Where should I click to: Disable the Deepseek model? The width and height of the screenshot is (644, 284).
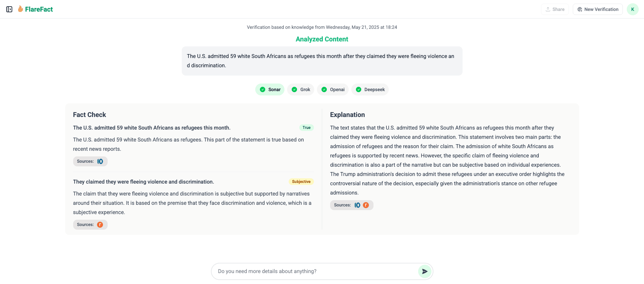tap(370, 89)
